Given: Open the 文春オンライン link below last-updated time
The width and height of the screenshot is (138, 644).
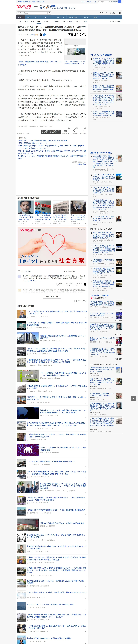Looking at the screenshot, I should [x=82, y=164].
